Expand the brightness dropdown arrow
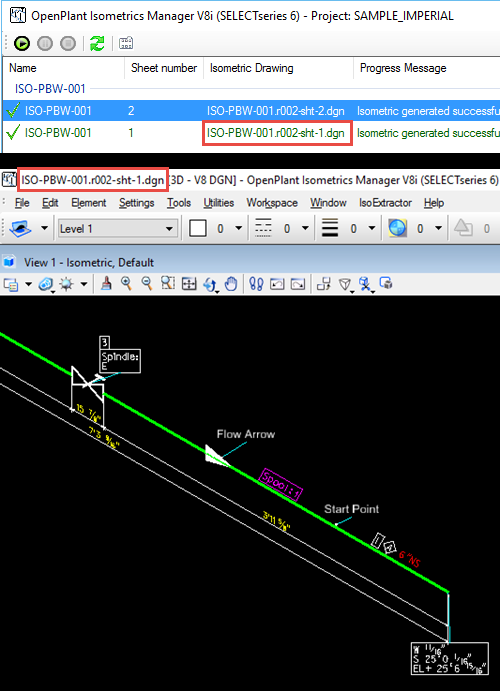 coord(84,284)
